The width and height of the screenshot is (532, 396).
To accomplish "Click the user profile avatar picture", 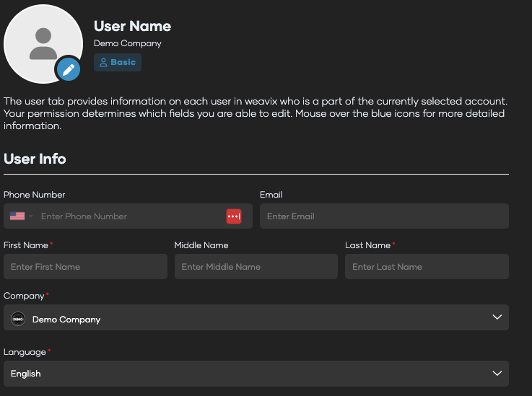I will 43,44.
